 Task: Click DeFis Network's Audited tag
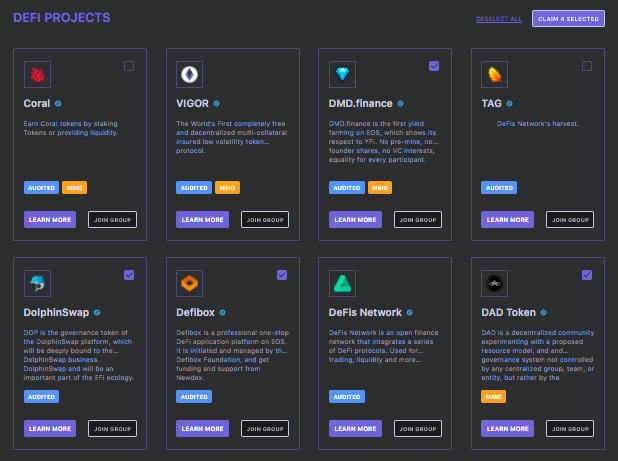[347, 396]
